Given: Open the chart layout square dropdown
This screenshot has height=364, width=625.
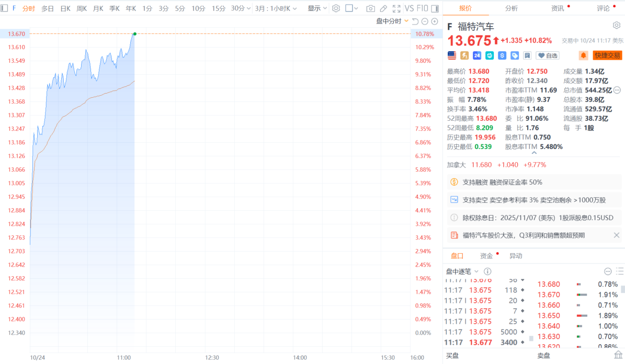Looking at the screenshot, I should point(351,8).
